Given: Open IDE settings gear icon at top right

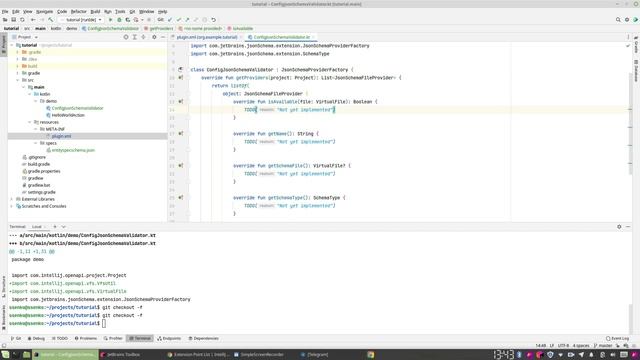Looking at the screenshot, I should [627, 20].
